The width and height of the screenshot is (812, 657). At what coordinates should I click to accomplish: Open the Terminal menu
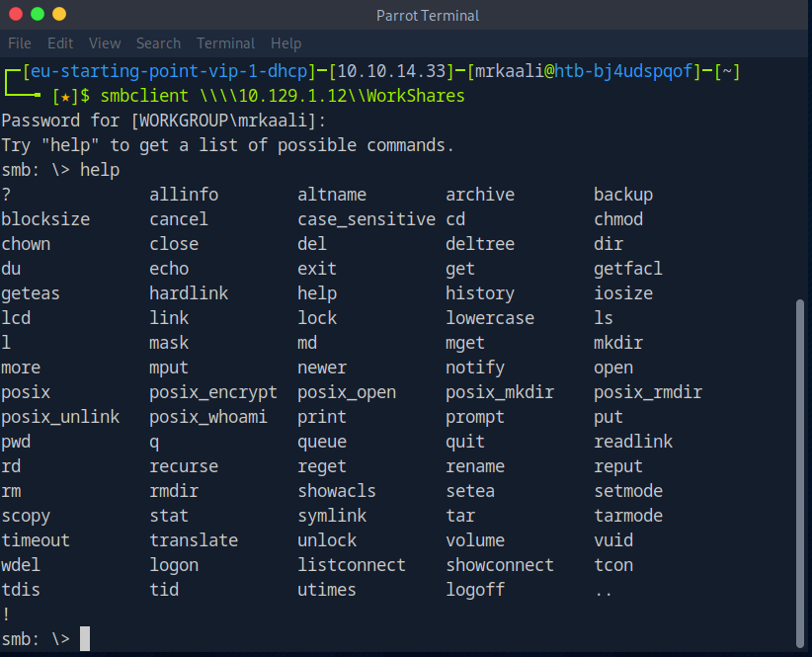point(225,43)
